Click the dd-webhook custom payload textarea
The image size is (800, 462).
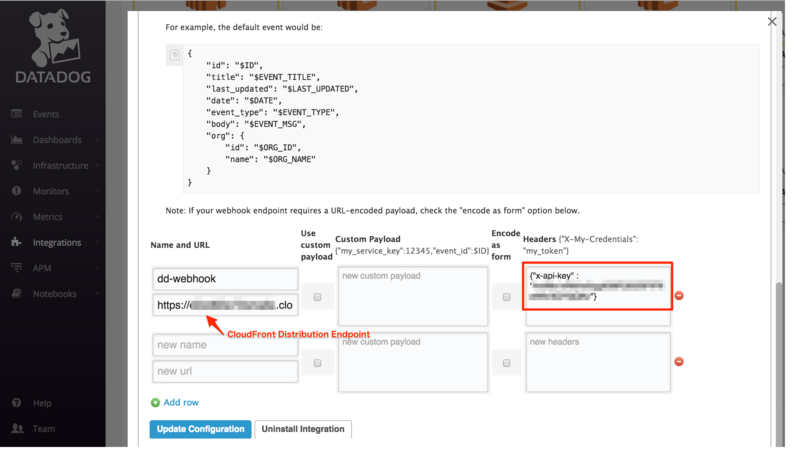click(413, 296)
